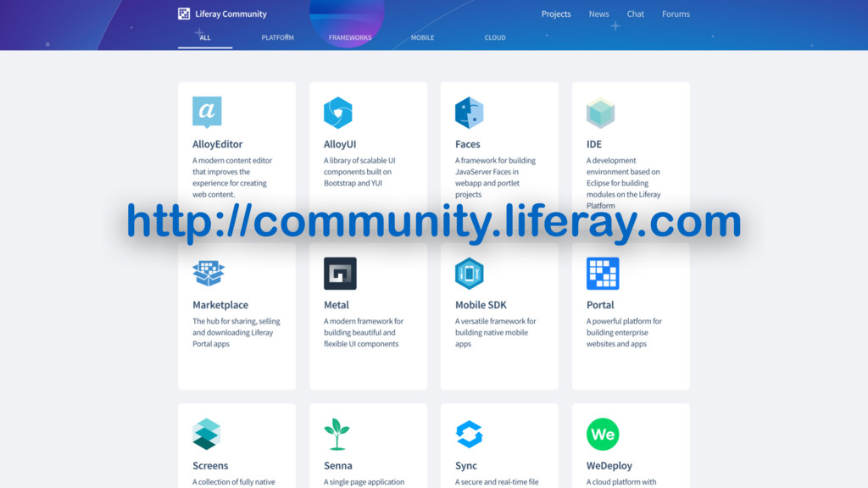This screenshot has width=868, height=488.
Task: Click the Senna card title
Action: point(338,465)
